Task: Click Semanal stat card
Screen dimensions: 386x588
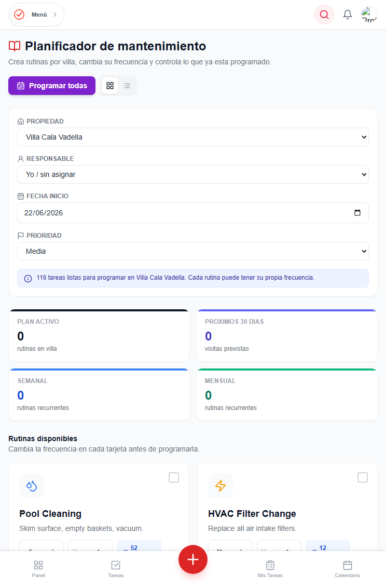Action: point(99,394)
